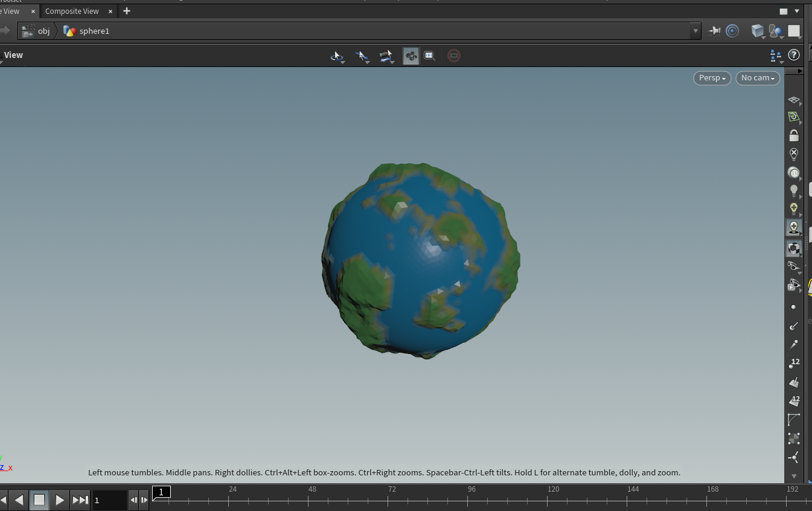Close the Composite View tab

click(x=110, y=11)
